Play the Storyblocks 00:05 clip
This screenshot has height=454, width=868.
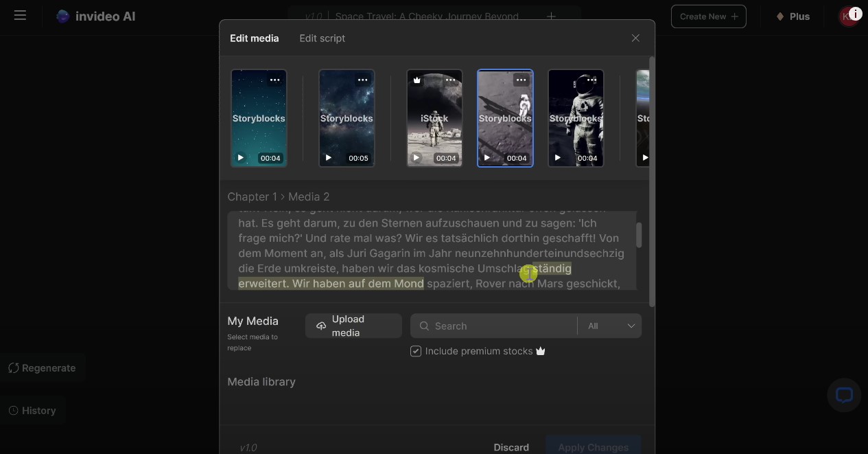click(328, 158)
